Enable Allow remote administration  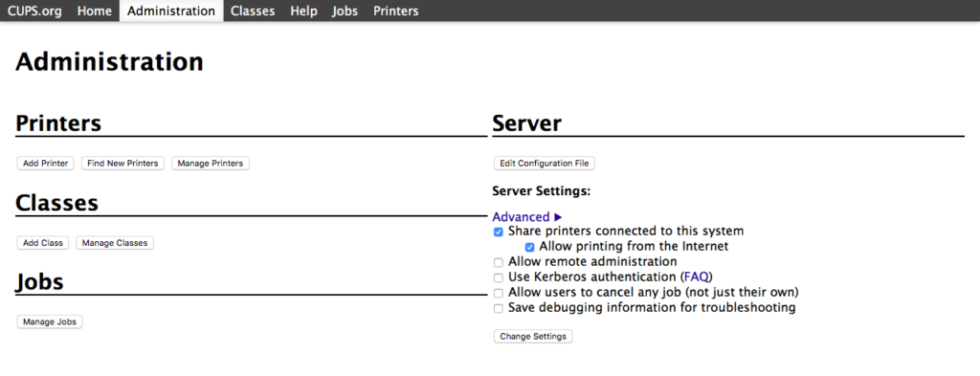point(498,262)
